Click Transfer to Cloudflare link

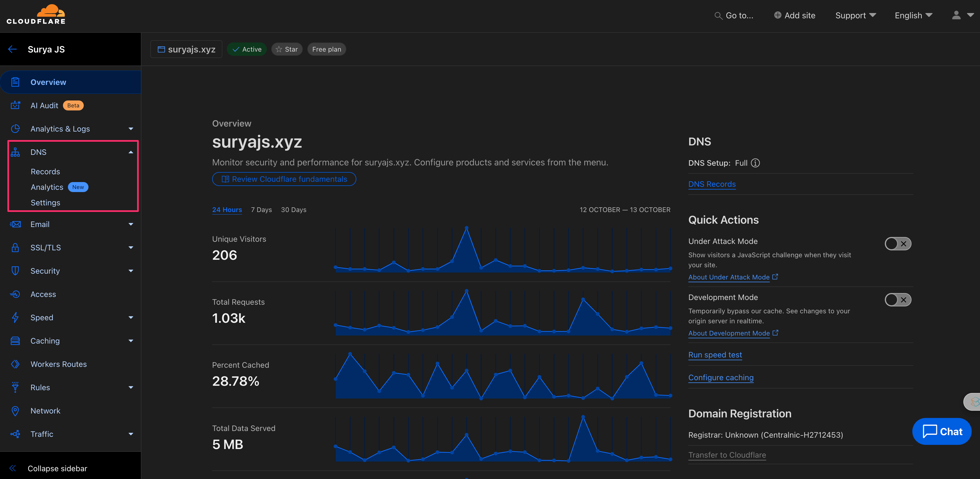click(727, 455)
